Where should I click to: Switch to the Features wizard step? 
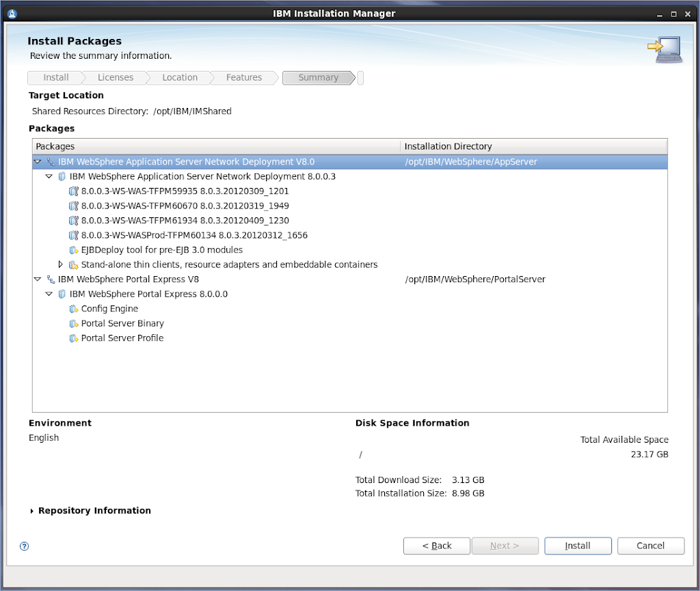coord(244,78)
